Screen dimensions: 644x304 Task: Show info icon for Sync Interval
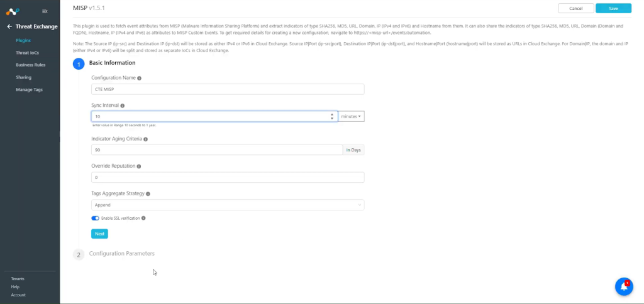point(123,106)
